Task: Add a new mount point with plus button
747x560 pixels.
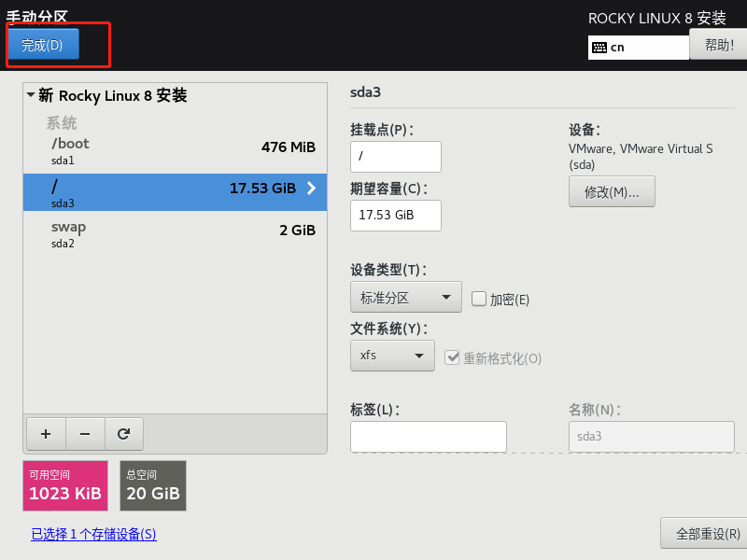Action: click(x=46, y=434)
